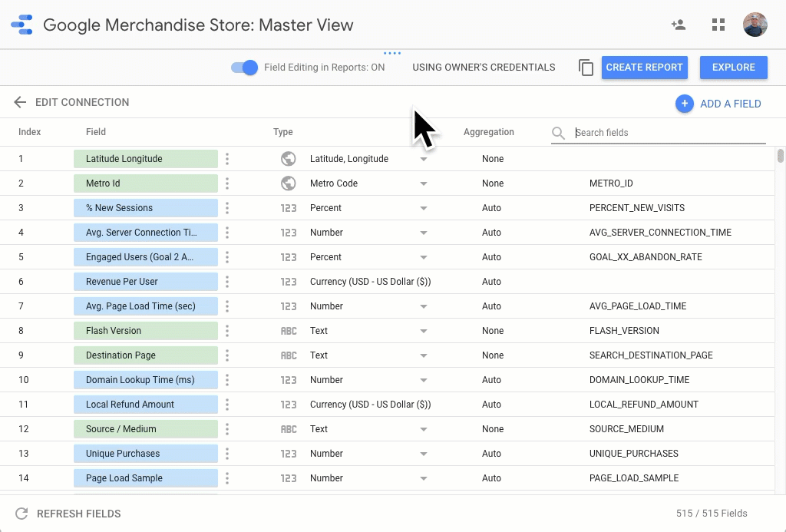786x532 pixels.
Task: Expand Percent type dropdown for % New Sessions
Action: [x=424, y=209]
